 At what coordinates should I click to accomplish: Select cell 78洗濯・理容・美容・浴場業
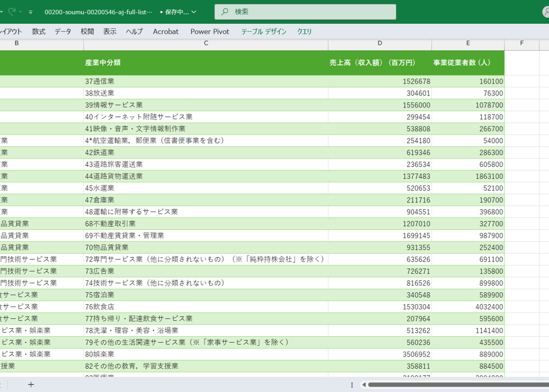(x=206, y=331)
